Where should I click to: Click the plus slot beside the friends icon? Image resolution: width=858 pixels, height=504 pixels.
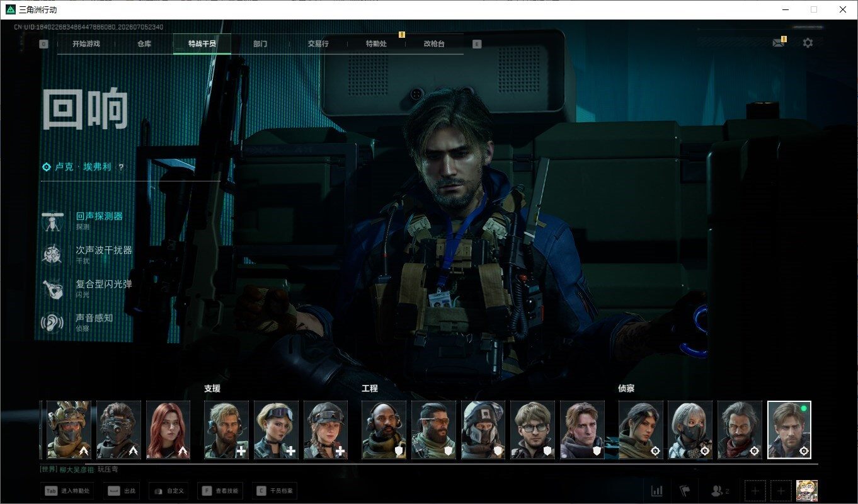(x=755, y=490)
